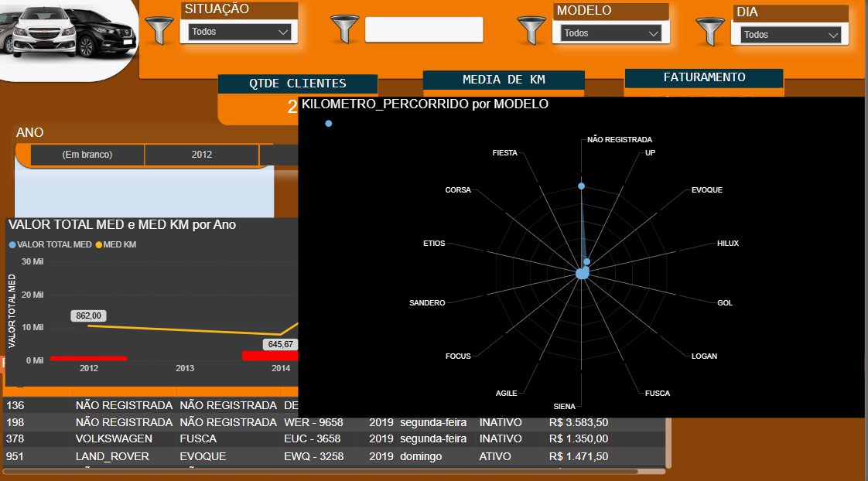Click the table vertical scrollbar
Viewport: 868px width, 481px height.
coord(668,443)
